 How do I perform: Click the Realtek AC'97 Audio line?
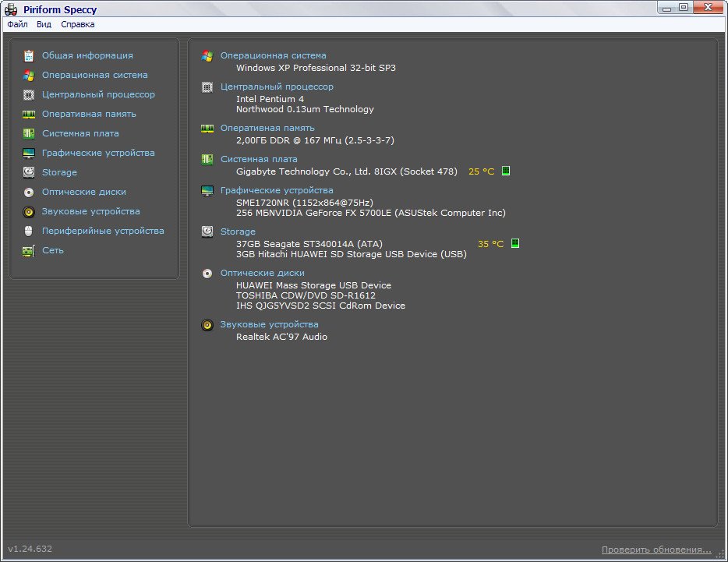pos(281,337)
